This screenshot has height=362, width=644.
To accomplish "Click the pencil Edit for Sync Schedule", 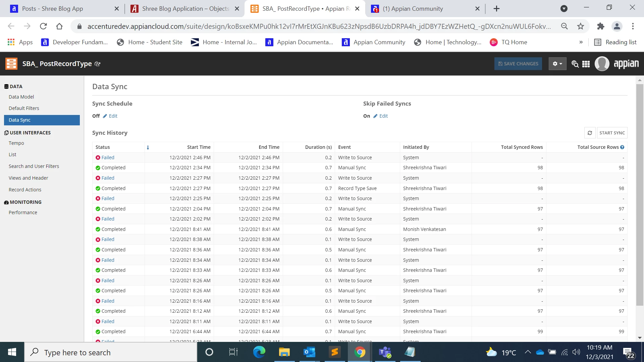I will pyautogui.click(x=110, y=116).
